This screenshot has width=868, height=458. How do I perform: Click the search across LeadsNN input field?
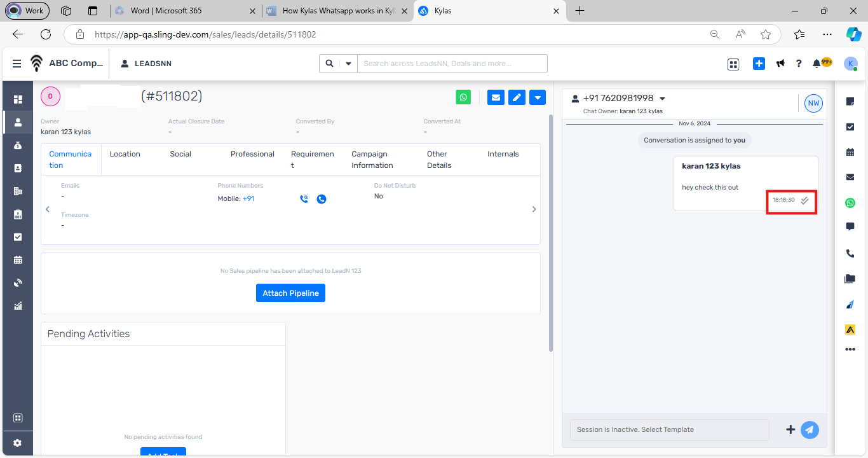(451, 64)
